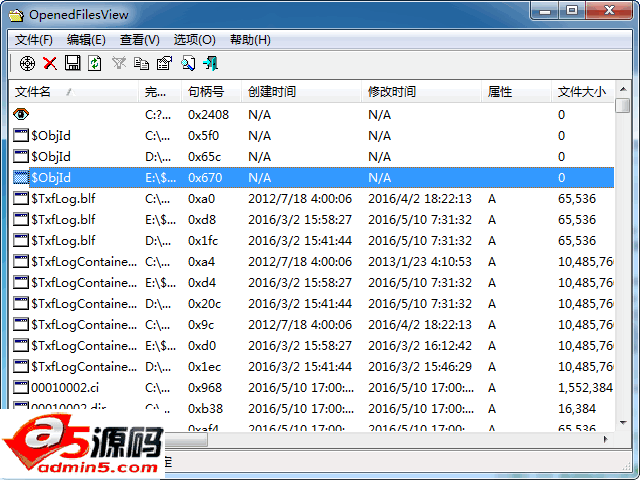This screenshot has width=640, height=480.
Task: Open the 查看(V) menu
Action: click(x=140, y=40)
